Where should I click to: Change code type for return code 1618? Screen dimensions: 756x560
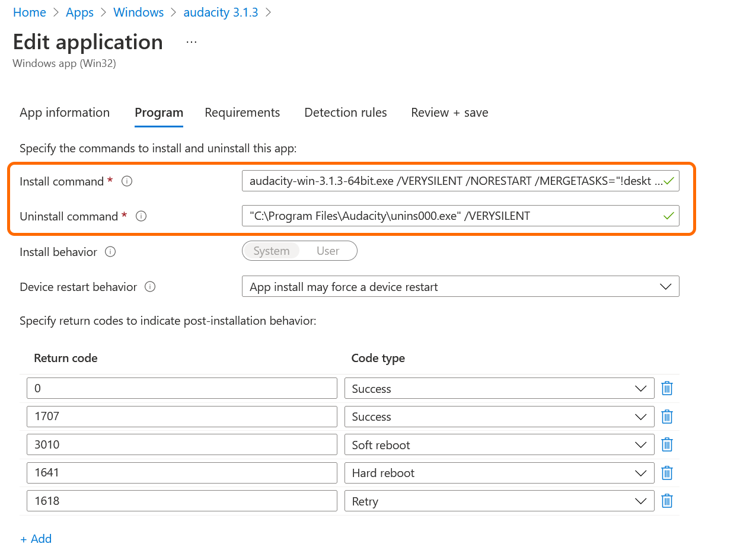[x=499, y=501]
